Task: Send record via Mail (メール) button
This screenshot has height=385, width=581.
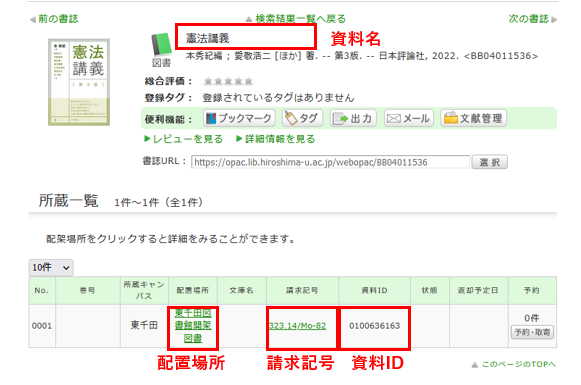Action: tap(408, 119)
